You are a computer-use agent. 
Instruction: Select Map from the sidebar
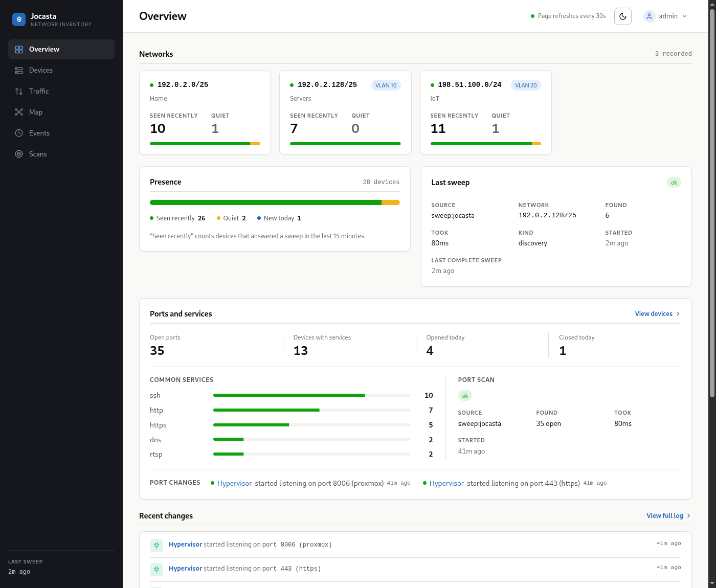click(61, 112)
